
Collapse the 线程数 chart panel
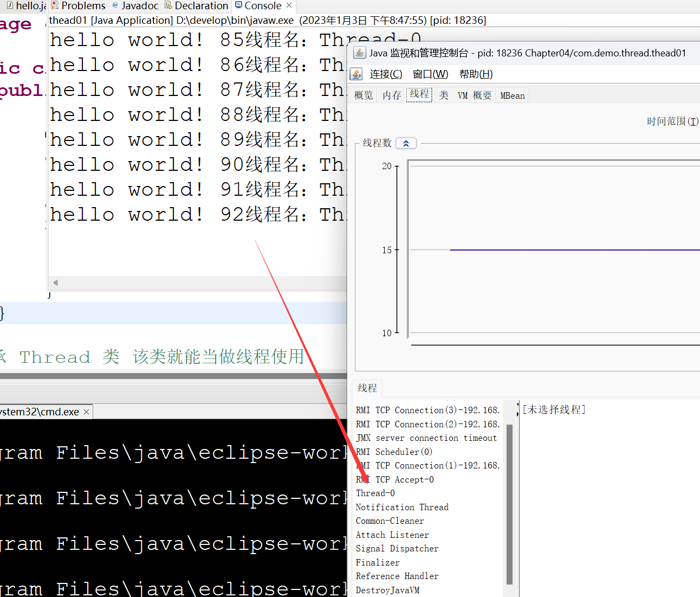click(406, 143)
